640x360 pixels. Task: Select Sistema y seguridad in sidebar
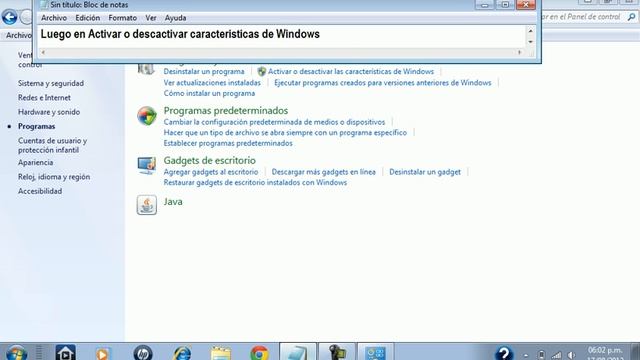51,83
